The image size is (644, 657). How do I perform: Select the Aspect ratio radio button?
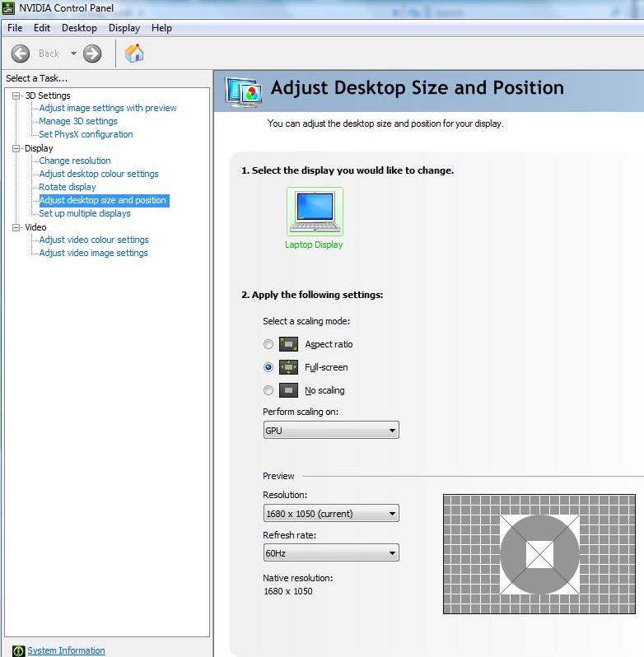pyautogui.click(x=268, y=344)
